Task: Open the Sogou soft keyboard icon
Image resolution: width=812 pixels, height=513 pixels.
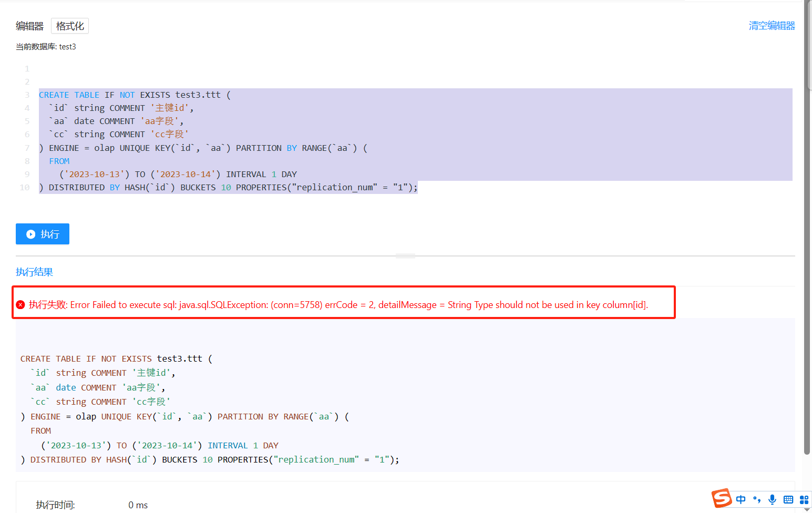Action: [x=788, y=499]
